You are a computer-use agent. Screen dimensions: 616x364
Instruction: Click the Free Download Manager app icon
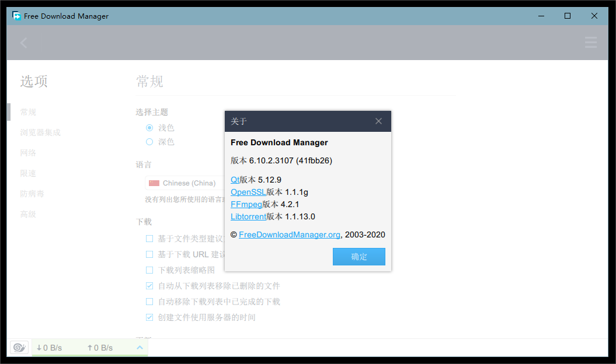coord(16,16)
